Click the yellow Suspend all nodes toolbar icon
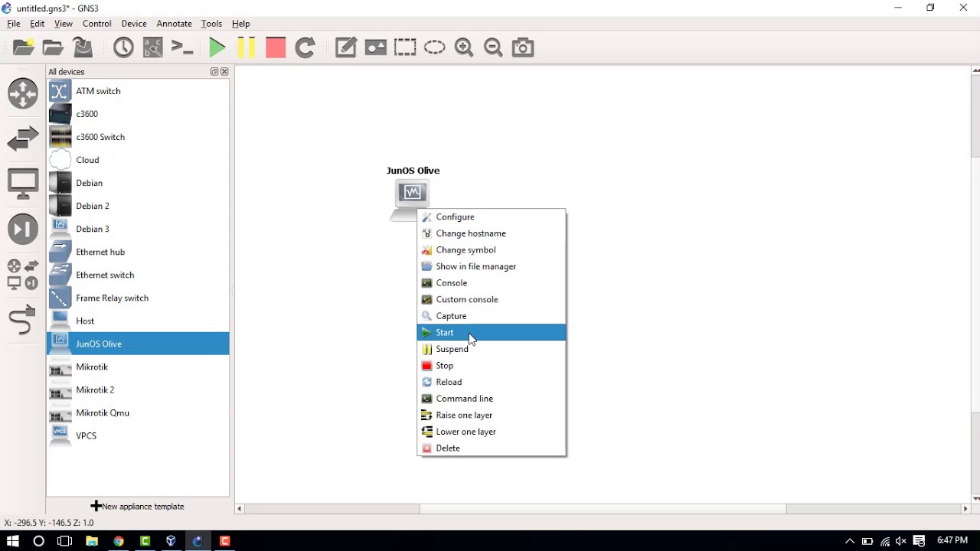 [246, 47]
